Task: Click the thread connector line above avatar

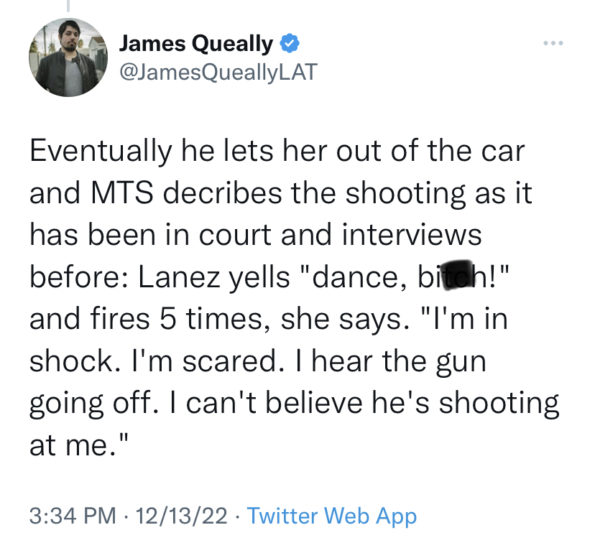Action: [68, 5]
